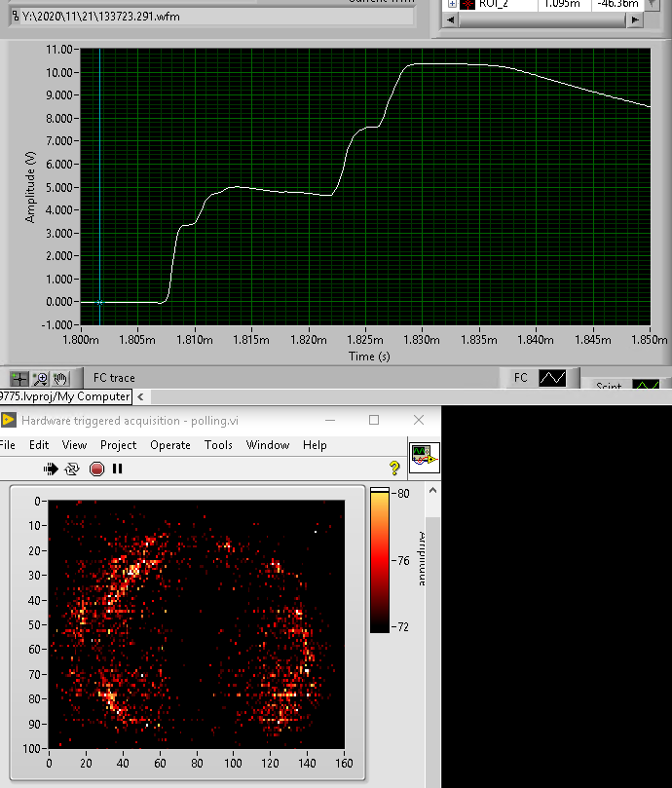The image size is (672, 788).
Task: Click the collapse arrow beside My Computer
Action: point(141,396)
